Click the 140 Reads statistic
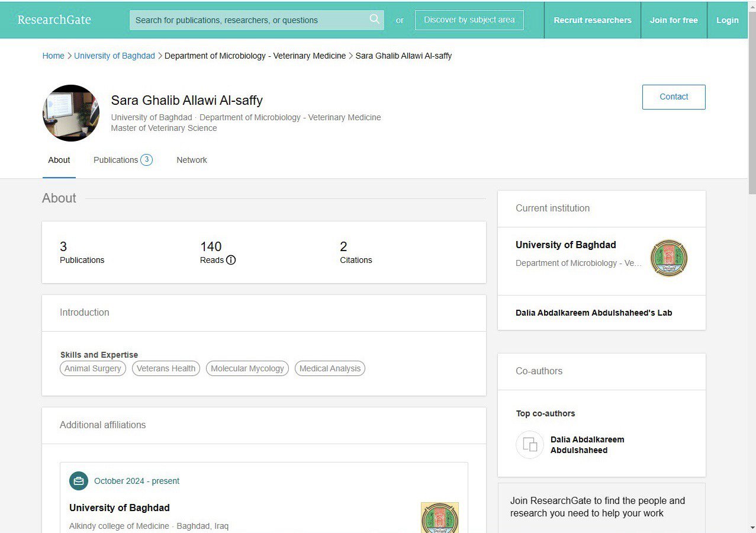756x533 pixels. pyautogui.click(x=218, y=252)
